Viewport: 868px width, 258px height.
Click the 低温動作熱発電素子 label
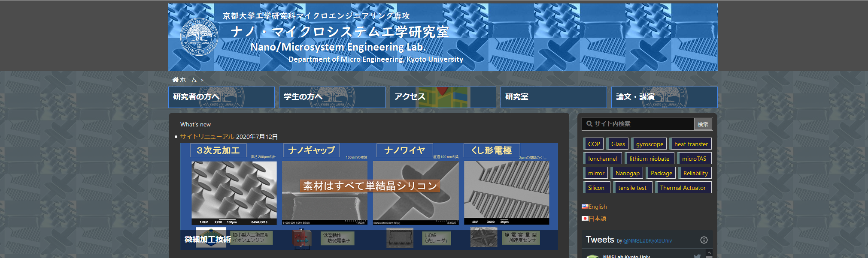[x=337, y=238]
